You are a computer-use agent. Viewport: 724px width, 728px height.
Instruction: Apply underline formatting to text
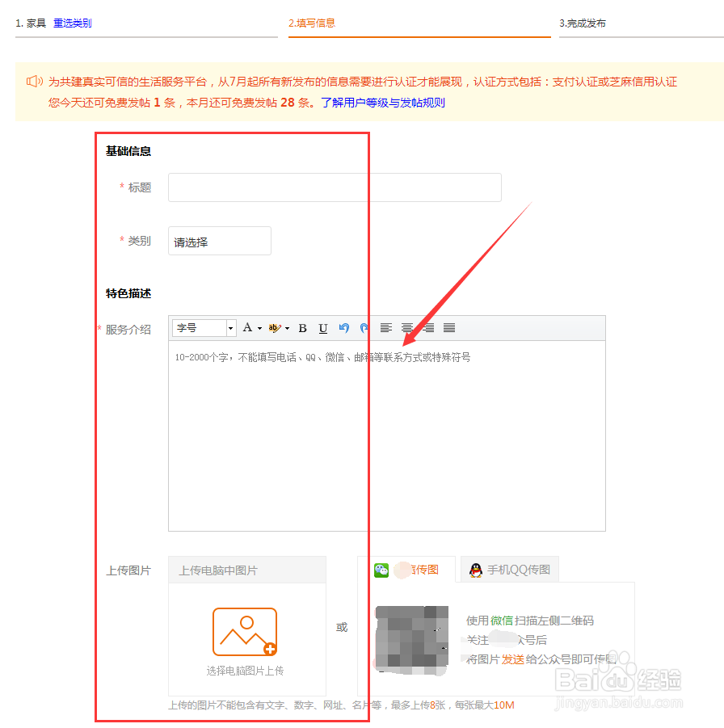click(323, 328)
